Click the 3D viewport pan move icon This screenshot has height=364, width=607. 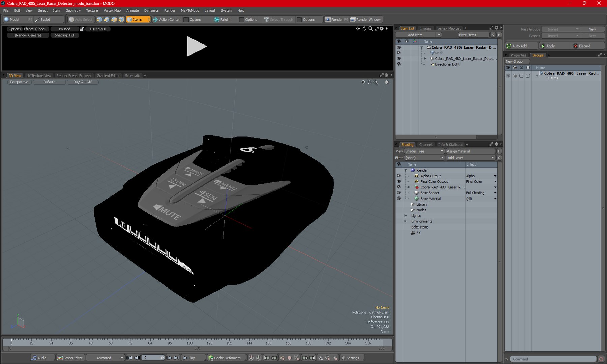click(363, 82)
